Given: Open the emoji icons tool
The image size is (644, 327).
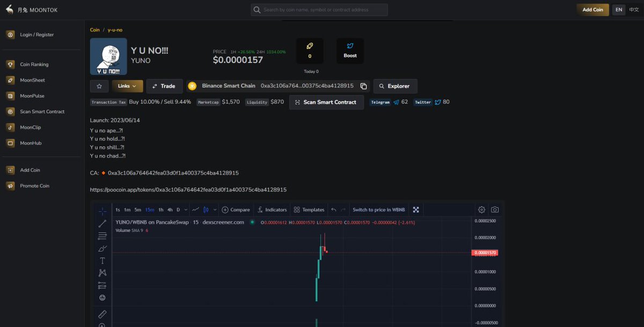Looking at the screenshot, I should [x=102, y=297].
